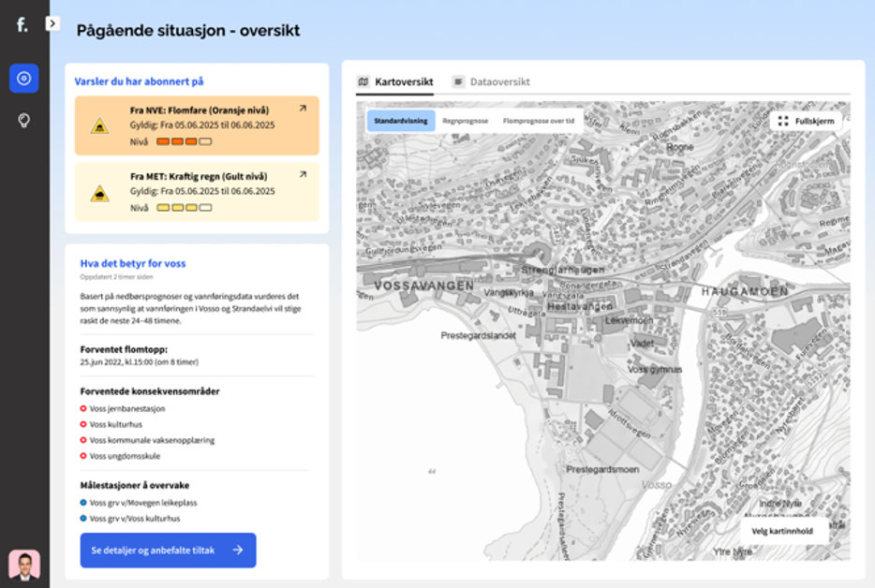This screenshot has height=588, width=875.
Task: Select station Voss grv v/Movegen leikeplass
Action: [139, 503]
